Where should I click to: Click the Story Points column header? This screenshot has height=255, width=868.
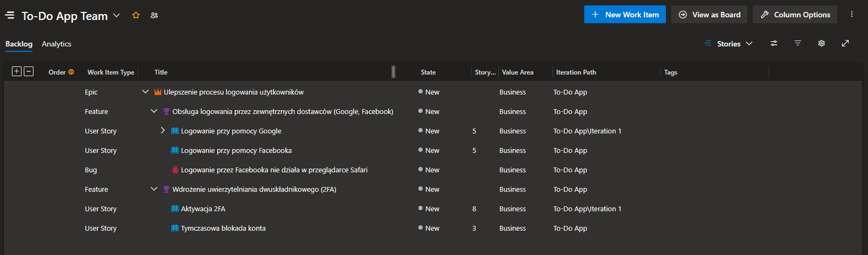[x=485, y=72]
